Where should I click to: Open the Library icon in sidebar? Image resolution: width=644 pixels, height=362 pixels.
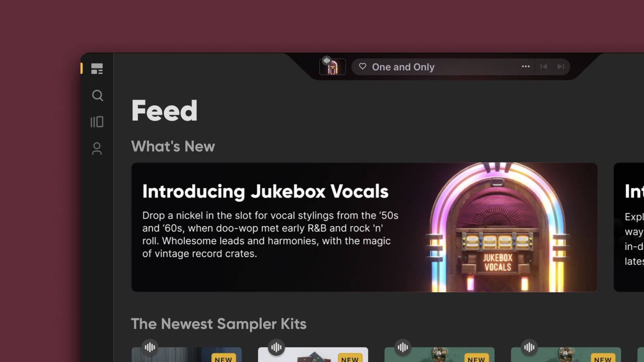[x=97, y=122]
